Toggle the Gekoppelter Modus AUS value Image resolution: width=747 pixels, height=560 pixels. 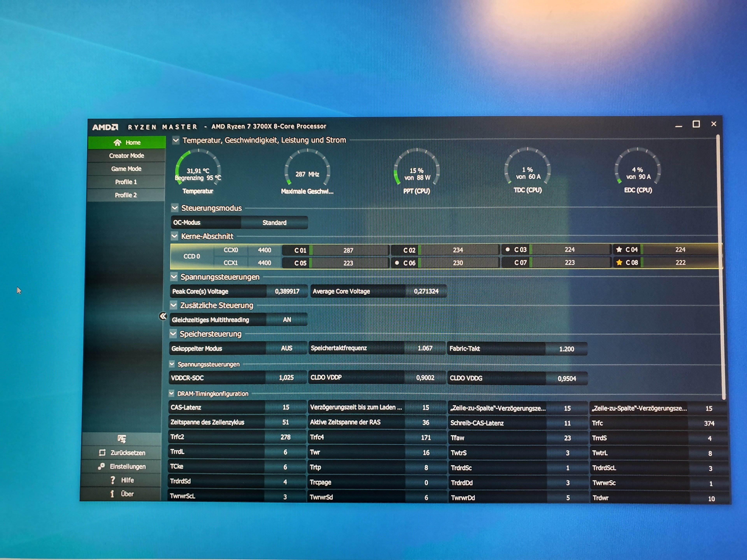point(286,348)
